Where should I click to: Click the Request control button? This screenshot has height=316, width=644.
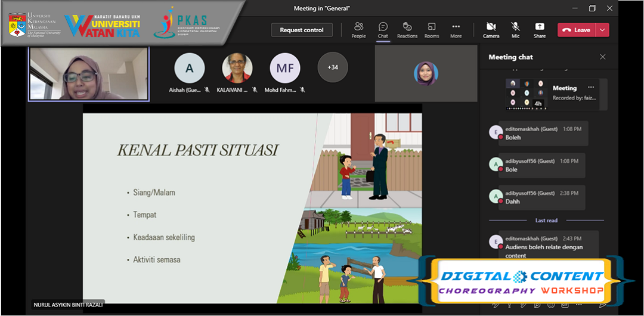(x=302, y=30)
